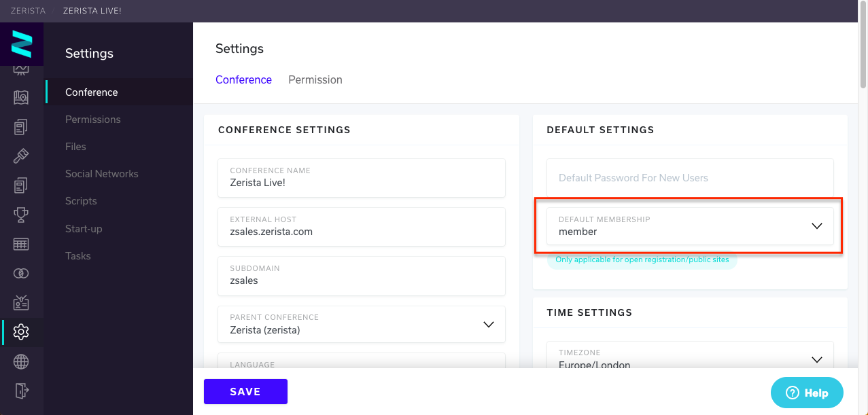Screen dimensions: 868x415
Task: Focus the External Host field
Action: tap(362, 226)
